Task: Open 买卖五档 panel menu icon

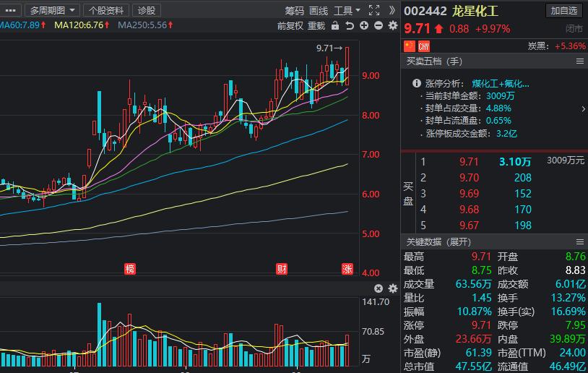Action: click(x=580, y=61)
